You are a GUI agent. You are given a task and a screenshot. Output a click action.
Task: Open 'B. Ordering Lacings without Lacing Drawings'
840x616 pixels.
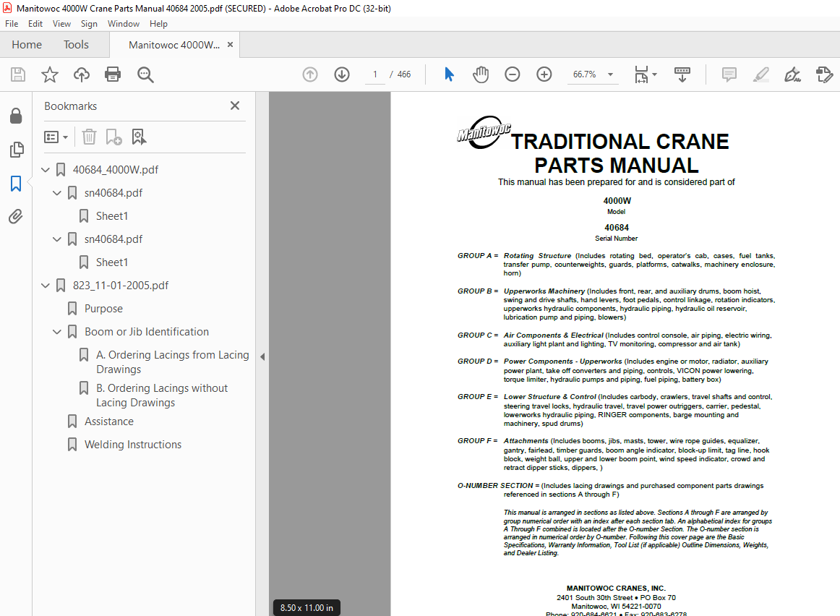click(x=162, y=395)
